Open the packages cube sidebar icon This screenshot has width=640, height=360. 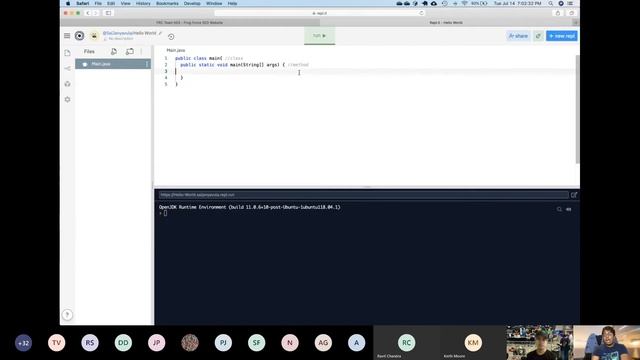67,84
